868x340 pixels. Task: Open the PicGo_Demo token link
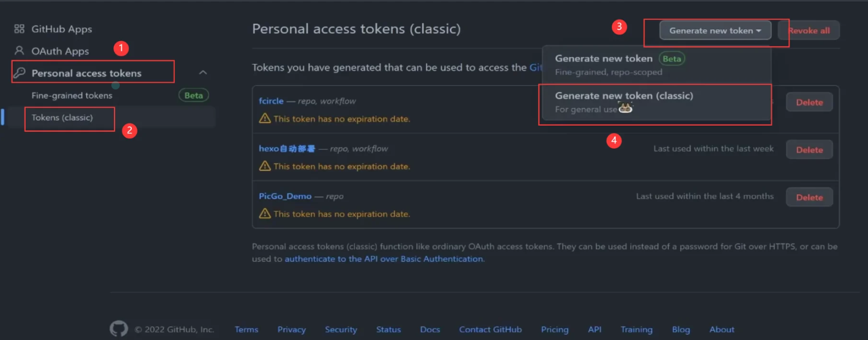[x=285, y=196]
